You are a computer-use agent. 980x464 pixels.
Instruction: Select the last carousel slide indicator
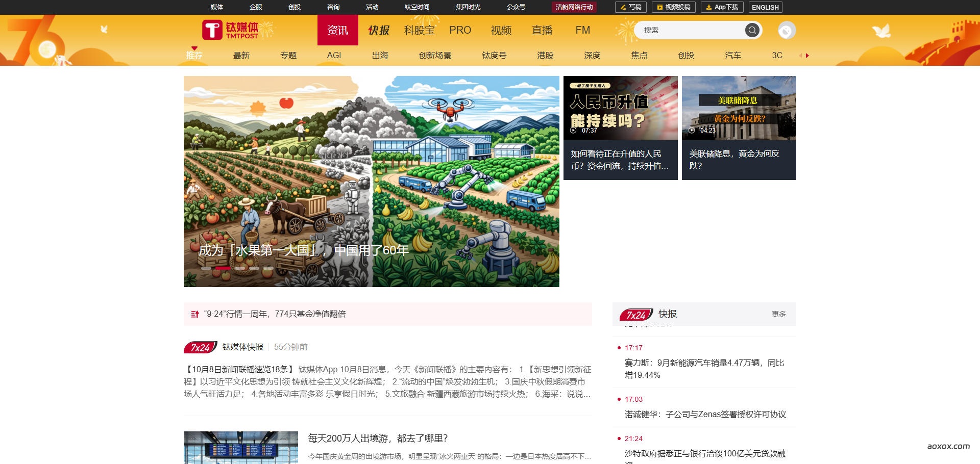[x=268, y=268]
